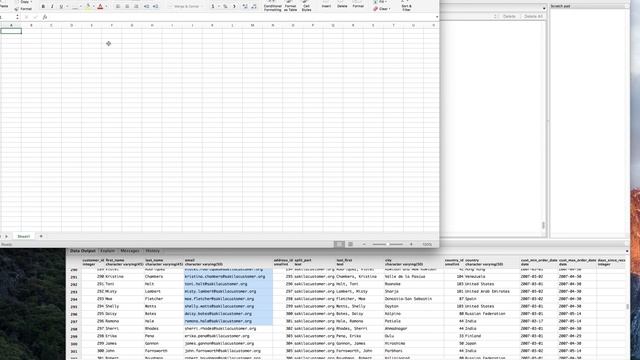Open Format as Table menu
This screenshot has width=640, height=360.
(x=290, y=6)
